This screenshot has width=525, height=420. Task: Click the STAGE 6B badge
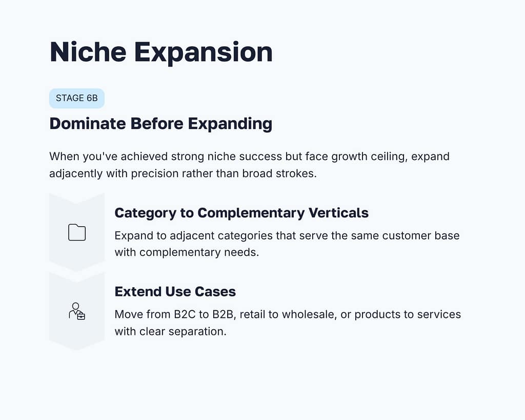click(x=77, y=98)
